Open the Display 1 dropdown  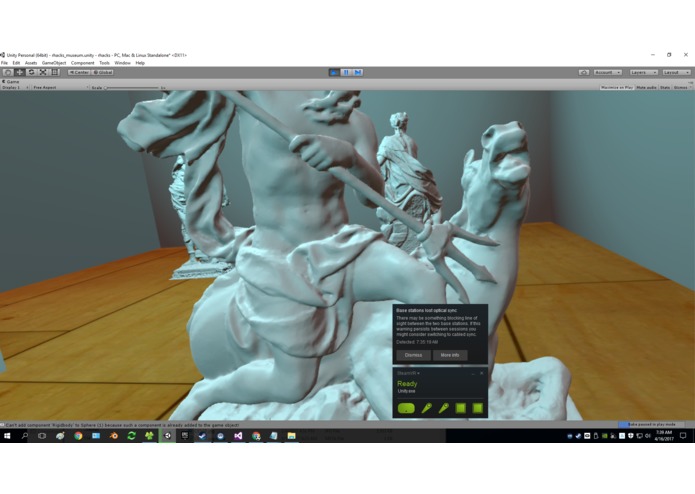tap(15, 88)
